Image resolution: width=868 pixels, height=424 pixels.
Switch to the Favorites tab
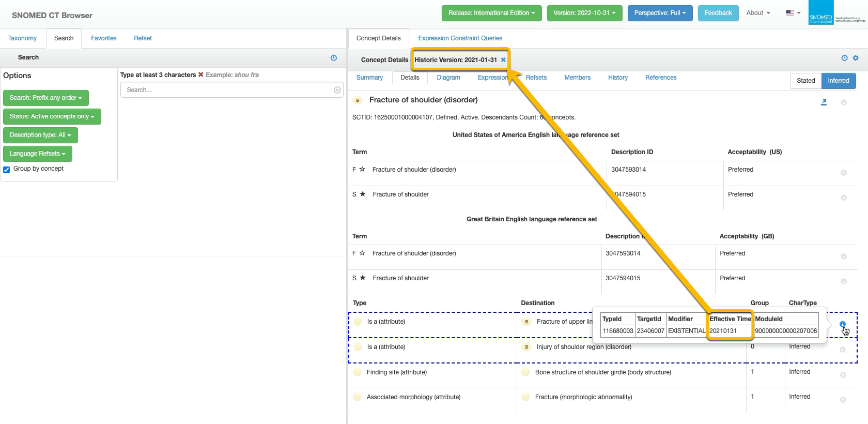(x=104, y=38)
